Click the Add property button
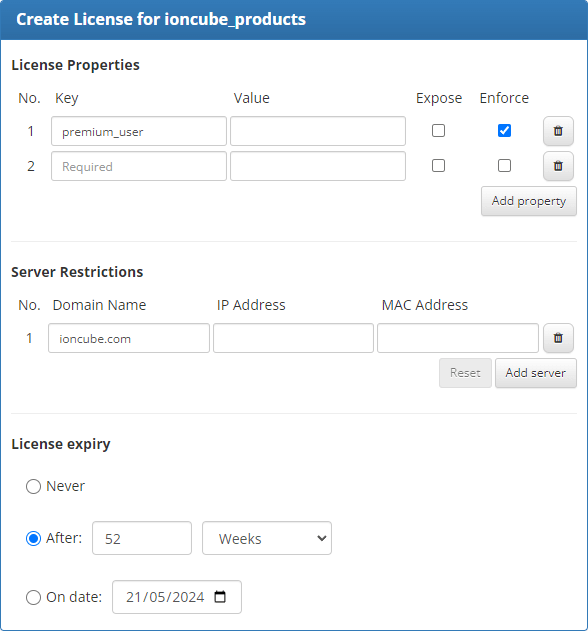The image size is (588, 631). pyautogui.click(x=529, y=201)
